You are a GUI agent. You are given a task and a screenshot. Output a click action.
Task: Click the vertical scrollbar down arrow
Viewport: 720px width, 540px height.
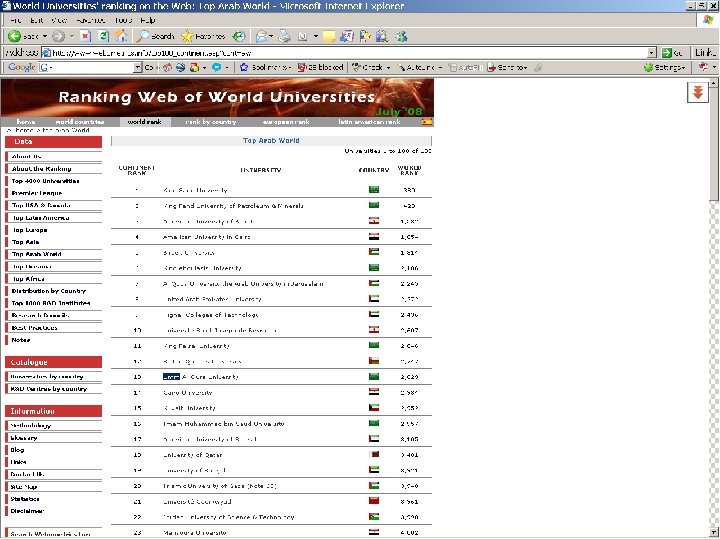point(714,533)
